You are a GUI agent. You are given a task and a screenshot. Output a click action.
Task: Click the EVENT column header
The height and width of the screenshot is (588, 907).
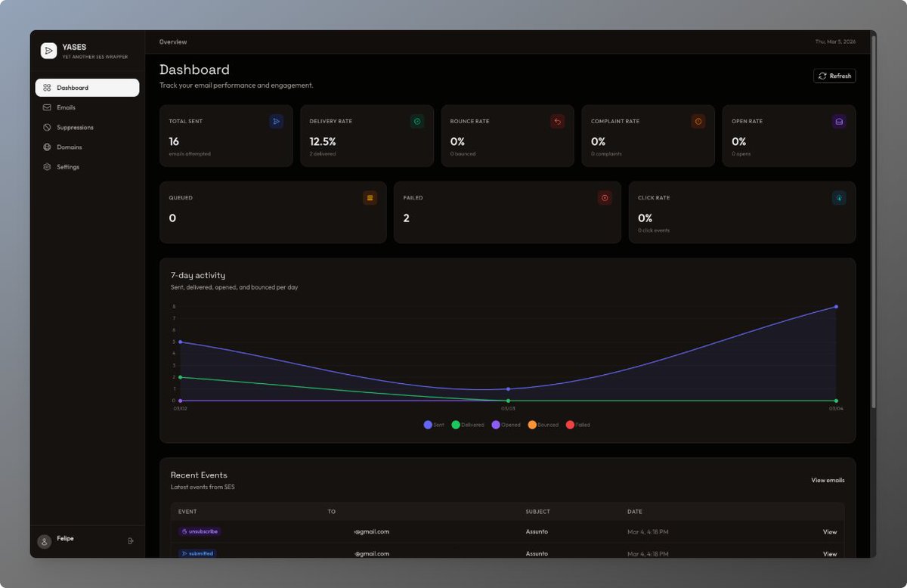187,512
